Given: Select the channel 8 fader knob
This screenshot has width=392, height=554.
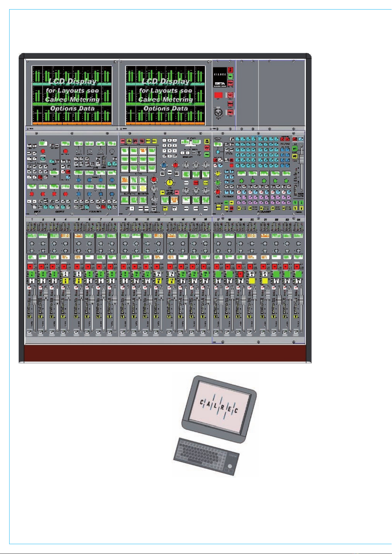Looking at the screenshot, I should [x=114, y=300].
